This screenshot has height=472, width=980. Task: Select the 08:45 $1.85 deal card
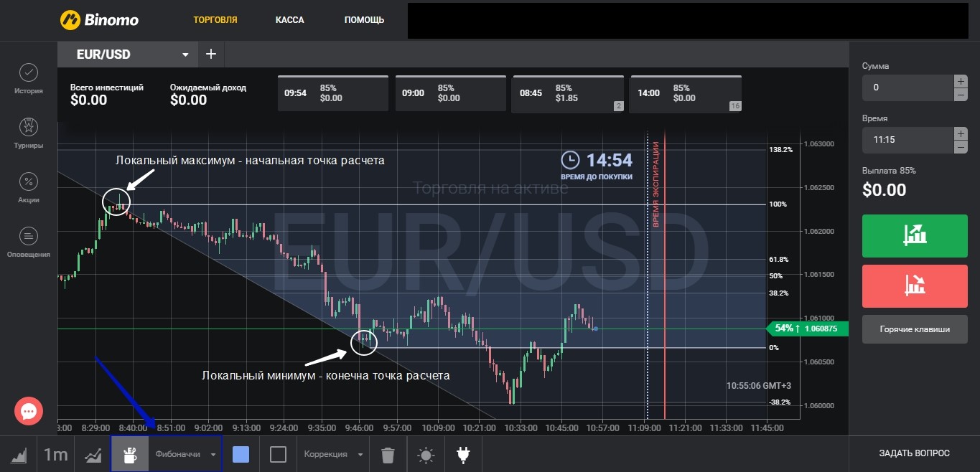tap(569, 93)
